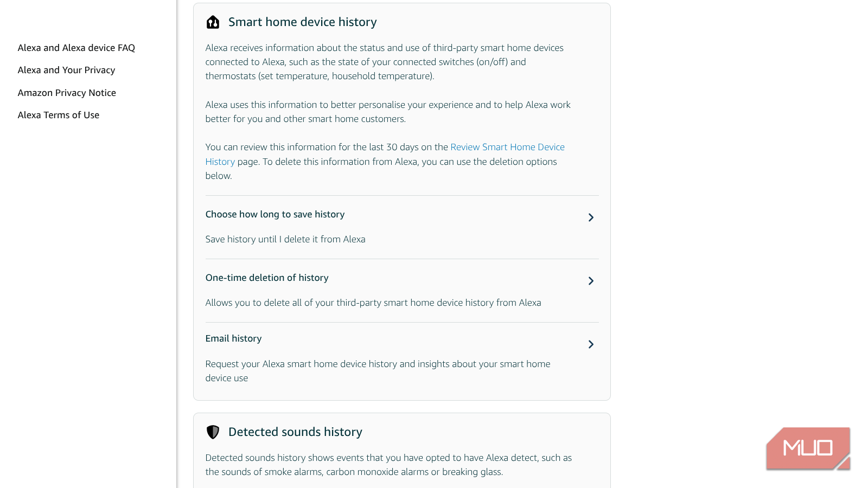Image resolution: width=868 pixels, height=488 pixels.
Task: Click the Email history title
Action: 233,338
